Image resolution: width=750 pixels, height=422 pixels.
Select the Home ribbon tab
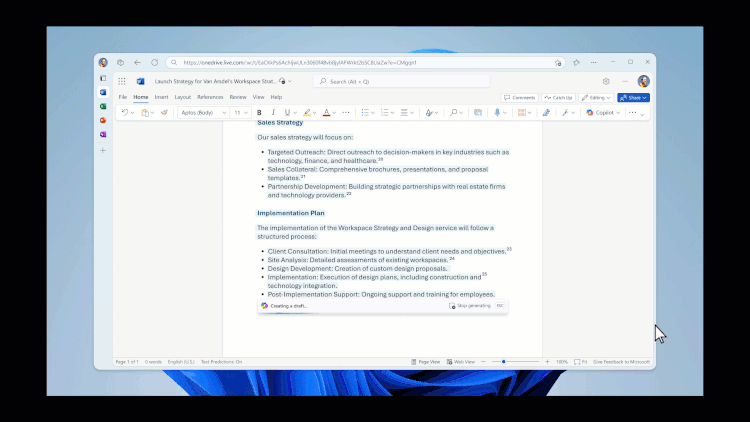141,97
